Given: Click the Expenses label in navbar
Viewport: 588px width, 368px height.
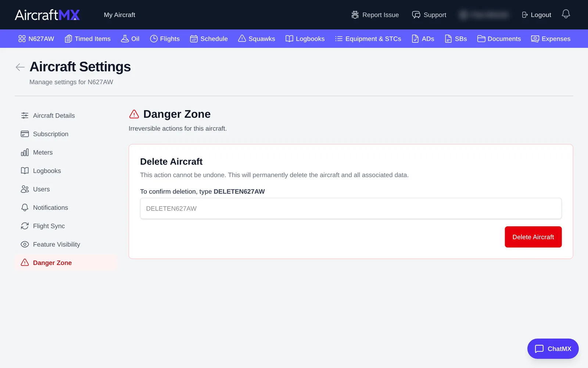Looking at the screenshot, I should click(x=556, y=39).
